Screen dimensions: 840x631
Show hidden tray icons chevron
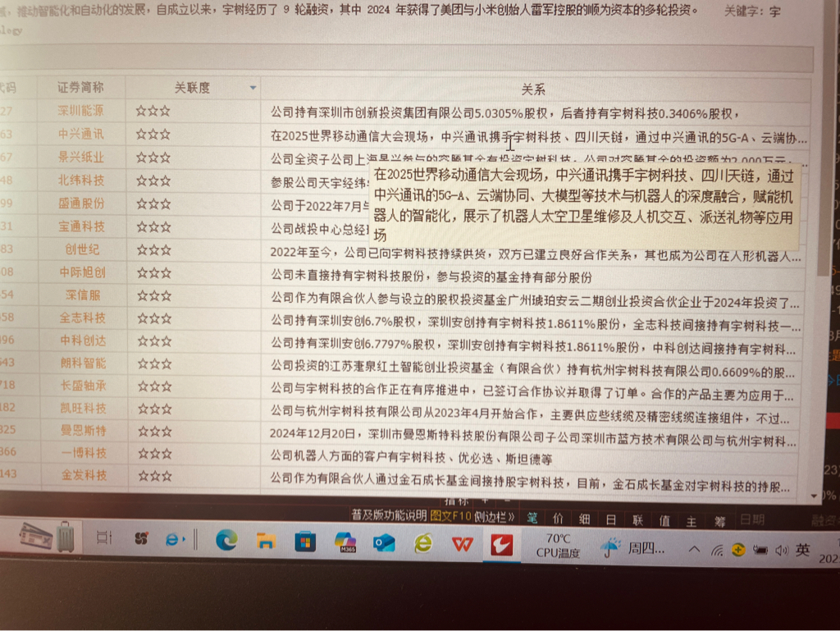[x=694, y=550]
